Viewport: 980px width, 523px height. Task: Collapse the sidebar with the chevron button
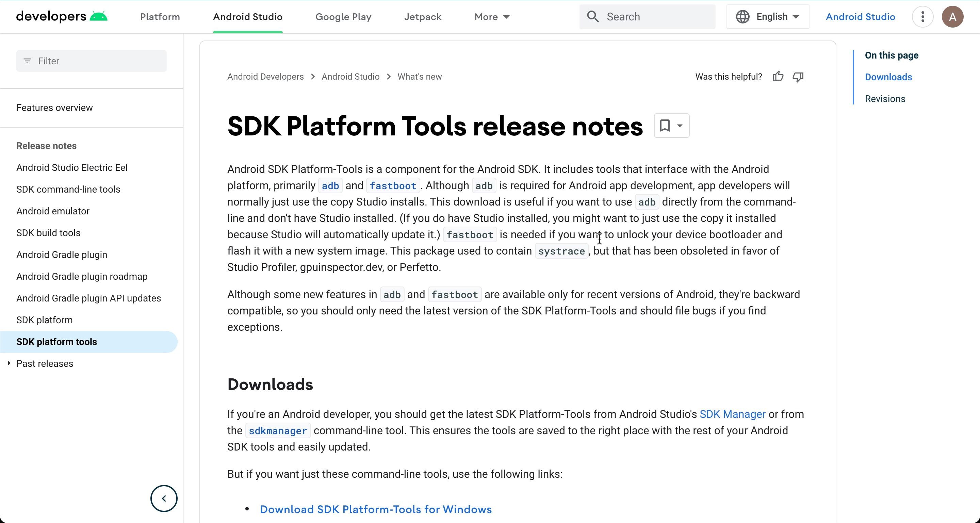click(164, 498)
